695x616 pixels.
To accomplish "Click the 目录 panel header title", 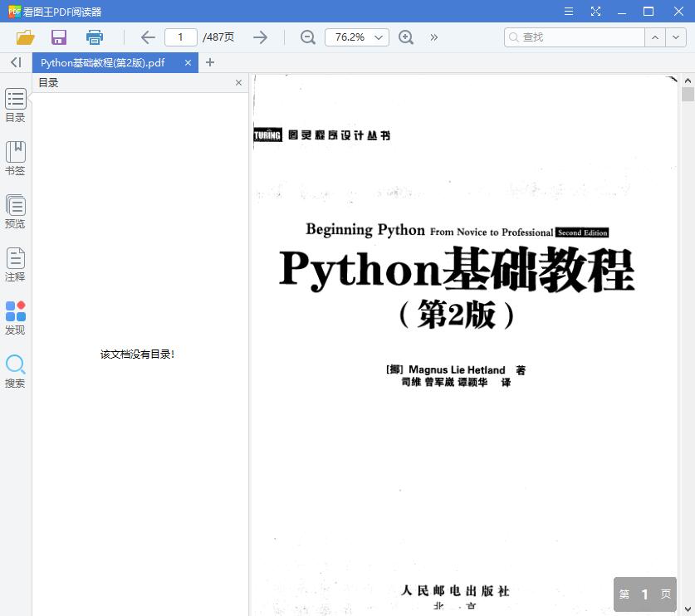I will point(48,82).
